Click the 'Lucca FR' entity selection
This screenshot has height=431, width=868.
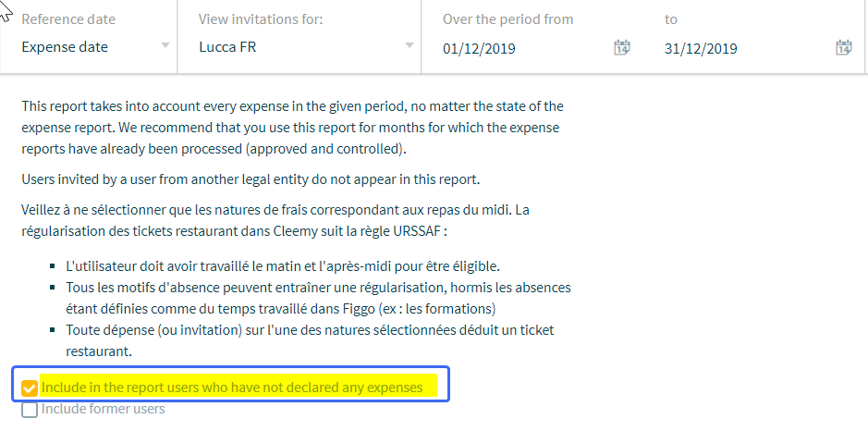click(227, 47)
